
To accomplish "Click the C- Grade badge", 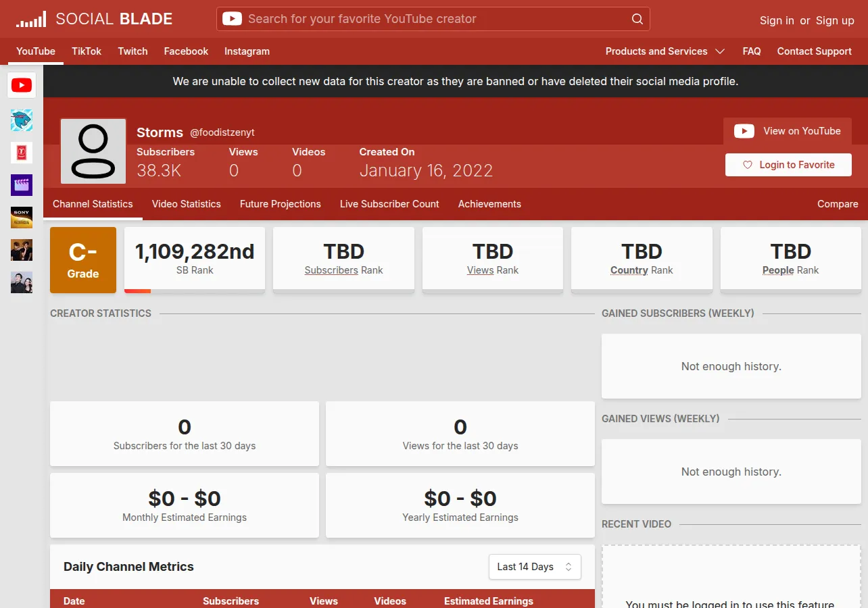I will click(83, 260).
